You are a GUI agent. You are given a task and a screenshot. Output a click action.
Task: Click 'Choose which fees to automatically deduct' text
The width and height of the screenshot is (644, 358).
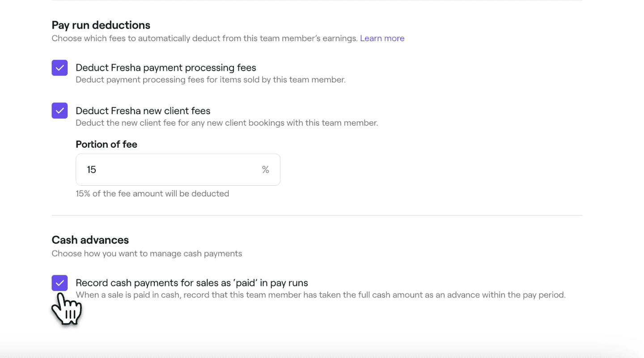point(205,38)
